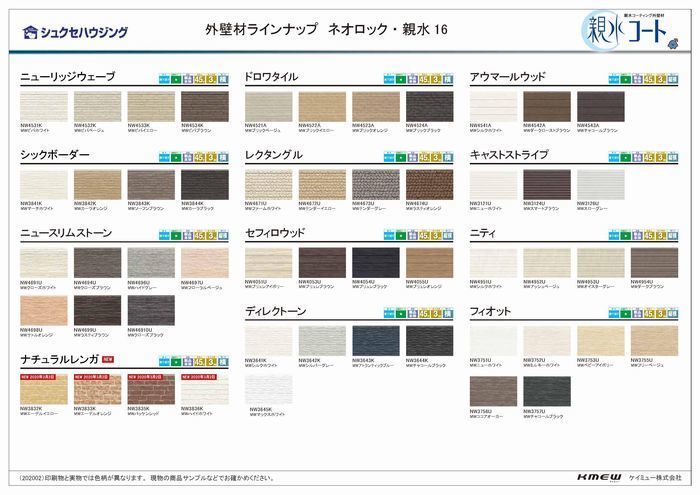Click the 親水コート logo at top right

[x=629, y=30]
